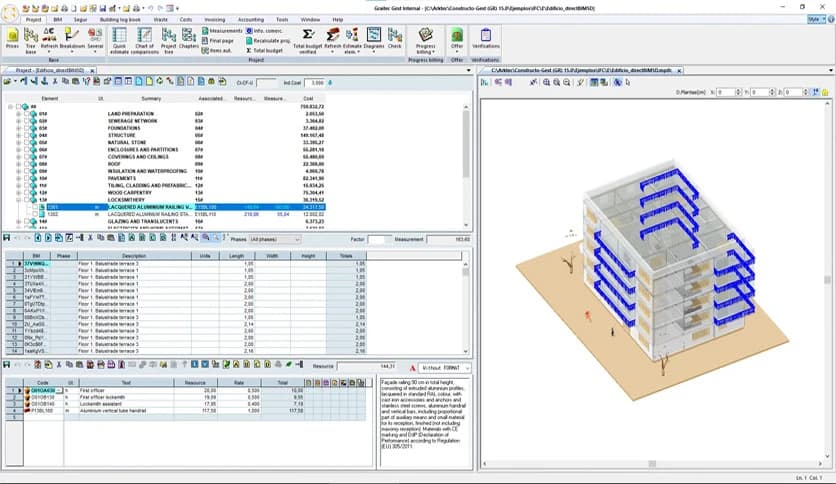Click save icon in quick access toolbar
This screenshot has width=836, height=484.
coord(102,9)
